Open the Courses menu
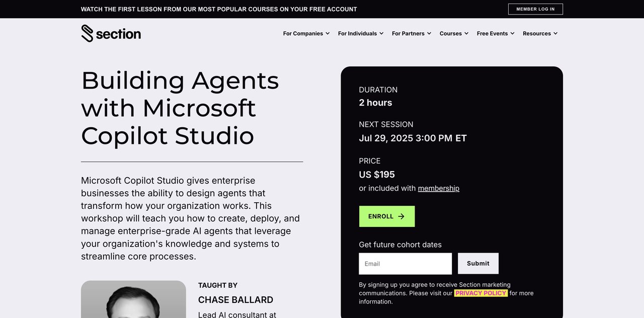 pyautogui.click(x=454, y=34)
